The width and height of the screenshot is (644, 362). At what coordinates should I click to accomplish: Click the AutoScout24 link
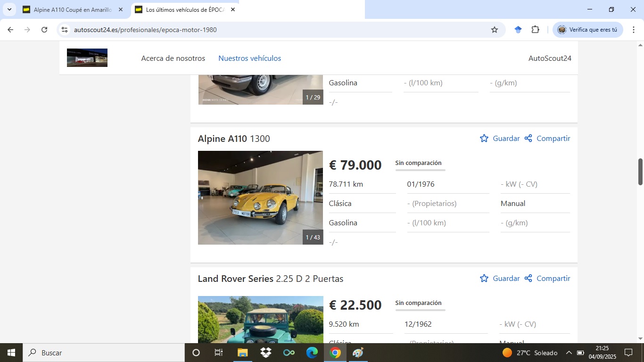550,58
